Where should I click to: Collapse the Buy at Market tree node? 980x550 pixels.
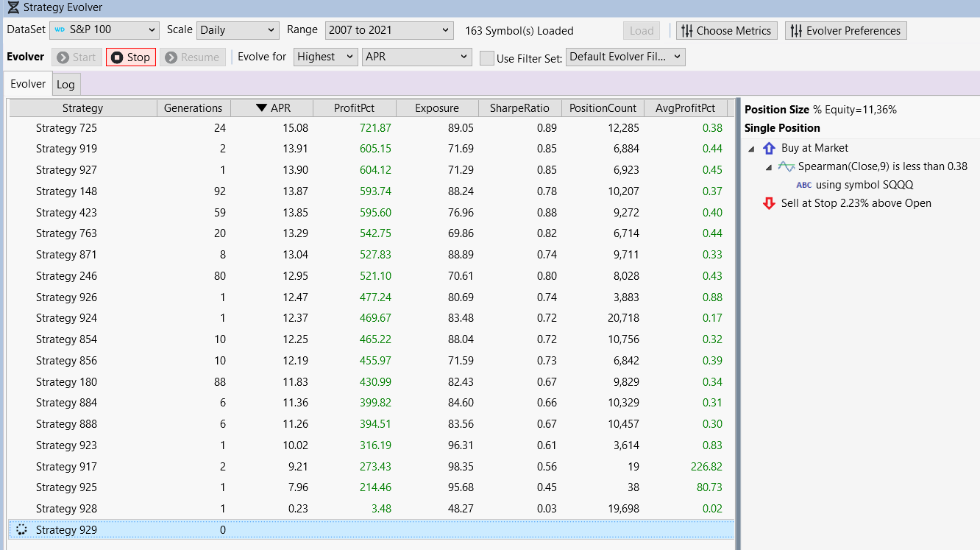pyautogui.click(x=751, y=149)
